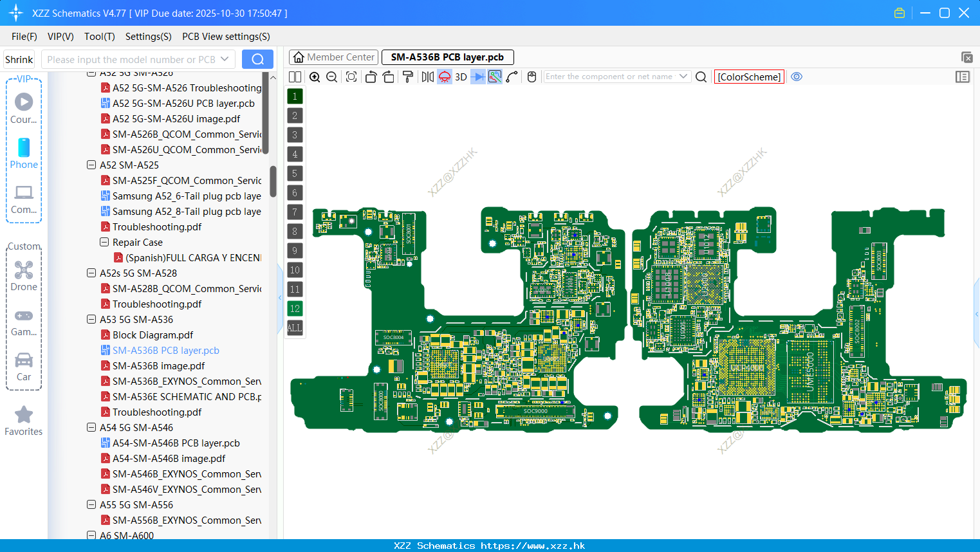Focus the component or net name field
The image size is (980, 552).
click(x=609, y=77)
